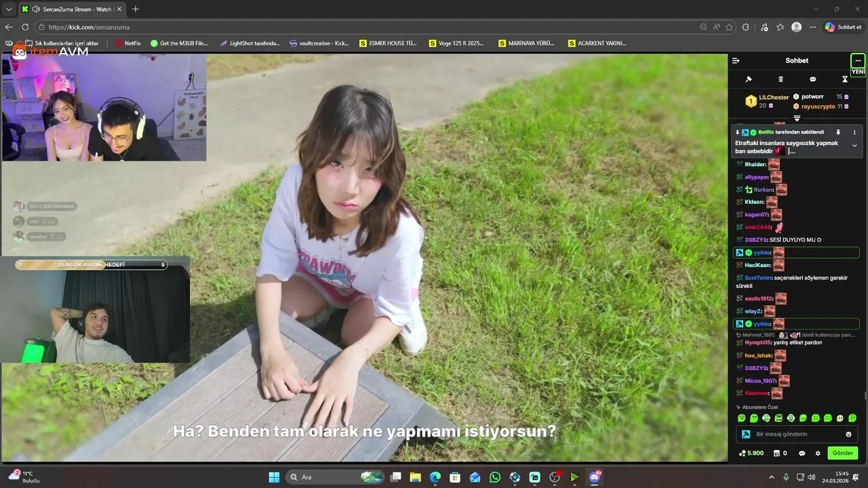Click the Gönder send button
The height and width of the screenshot is (488, 868).
point(843,453)
